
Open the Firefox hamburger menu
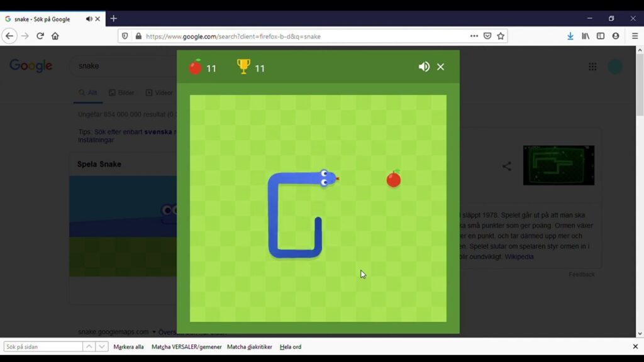point(635,36)
